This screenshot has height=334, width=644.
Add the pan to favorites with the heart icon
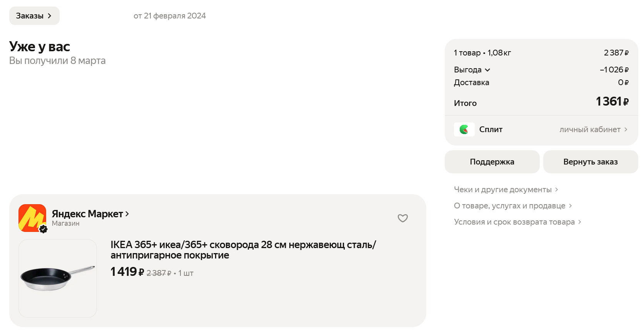tap(402, 218)
